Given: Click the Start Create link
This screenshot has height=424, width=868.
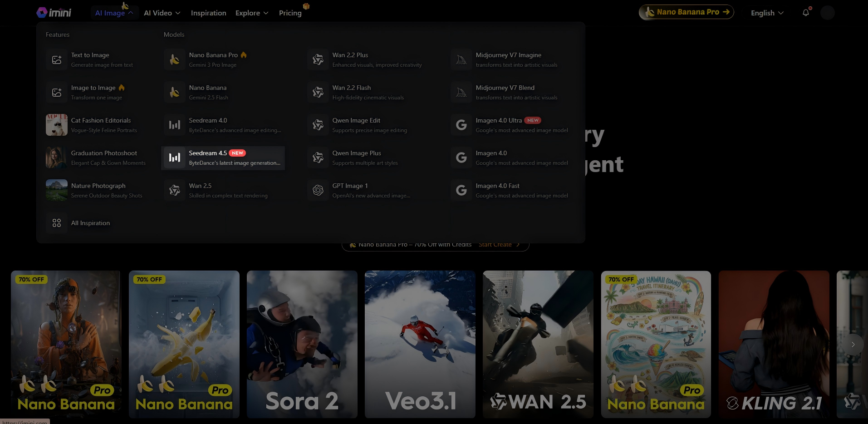Looking at the screenshot, I should [x=498, y=245].
